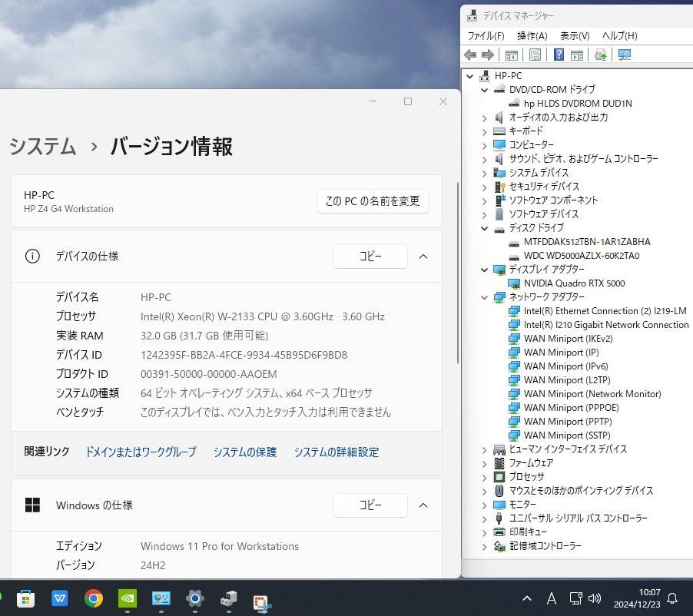Select the MTFDDAK512TBN-1AR1ZABHA disk

tap(586, 242)
